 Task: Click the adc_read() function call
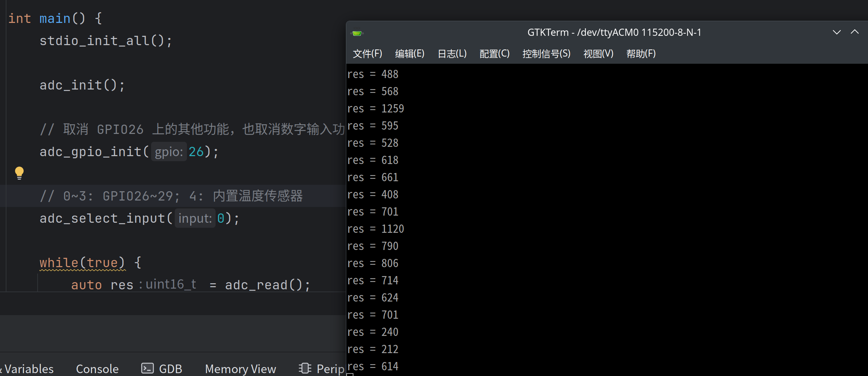(x=264, y=285)
